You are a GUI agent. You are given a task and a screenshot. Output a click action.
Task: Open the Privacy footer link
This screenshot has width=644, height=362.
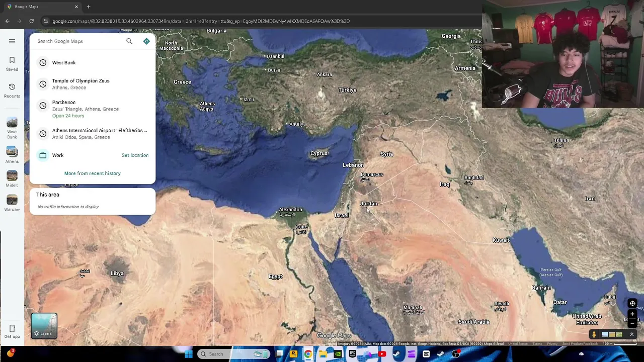pyautogui.click(x=552, y=344)
